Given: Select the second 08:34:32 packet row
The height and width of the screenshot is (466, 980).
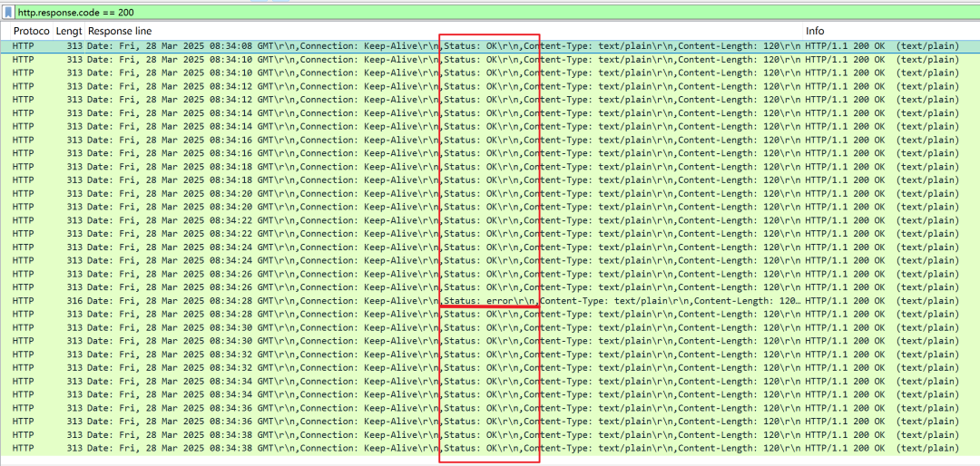Looking at the screenshot, I should [x=272, y=367].
